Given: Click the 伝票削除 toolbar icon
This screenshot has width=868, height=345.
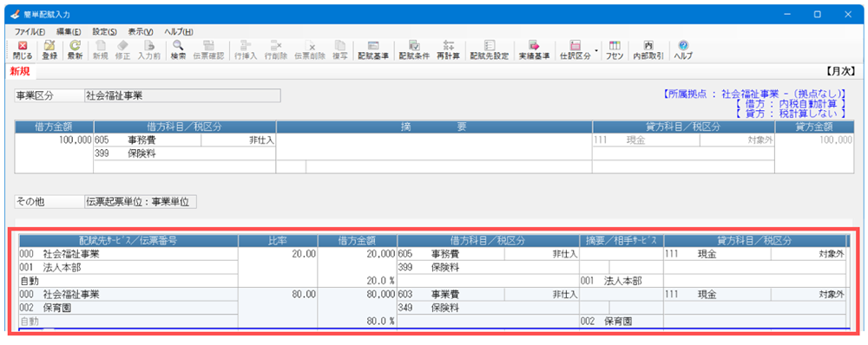Looking at the screenshot, I should (x=310, y=49).
